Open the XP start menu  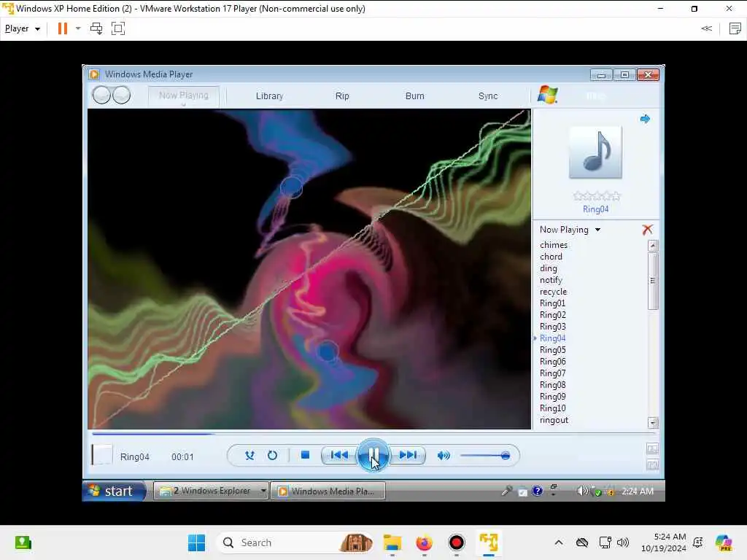(x=114, y=491)
